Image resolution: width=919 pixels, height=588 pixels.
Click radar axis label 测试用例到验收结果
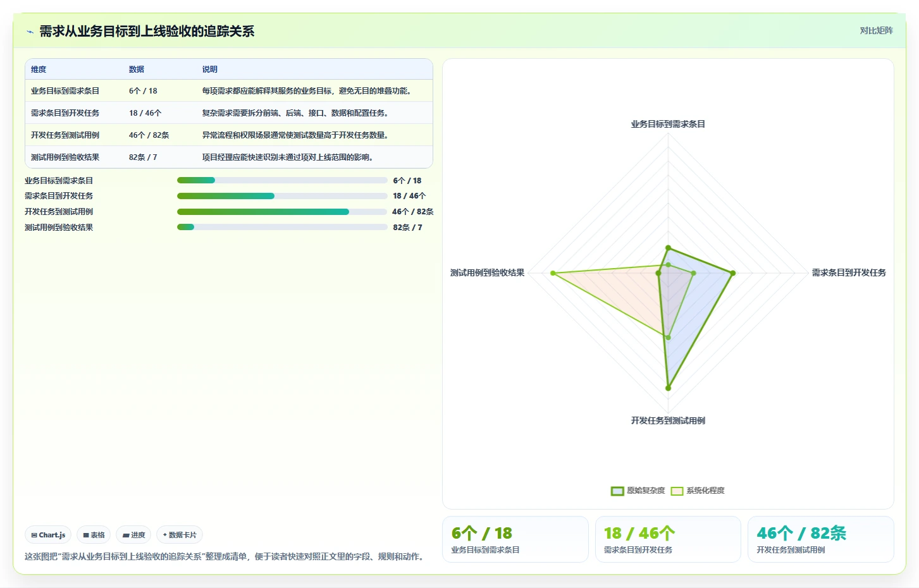coord(487,273)
